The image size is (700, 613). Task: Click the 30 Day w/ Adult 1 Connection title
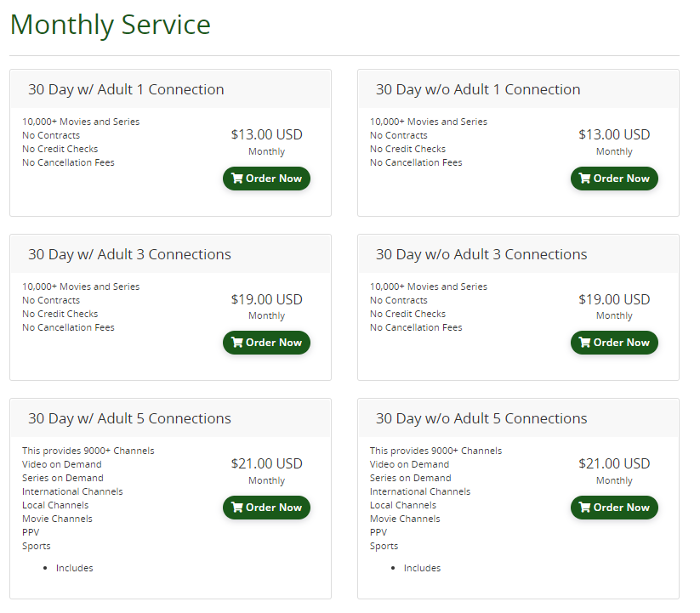pyautogui.click(x=126, y=89)
